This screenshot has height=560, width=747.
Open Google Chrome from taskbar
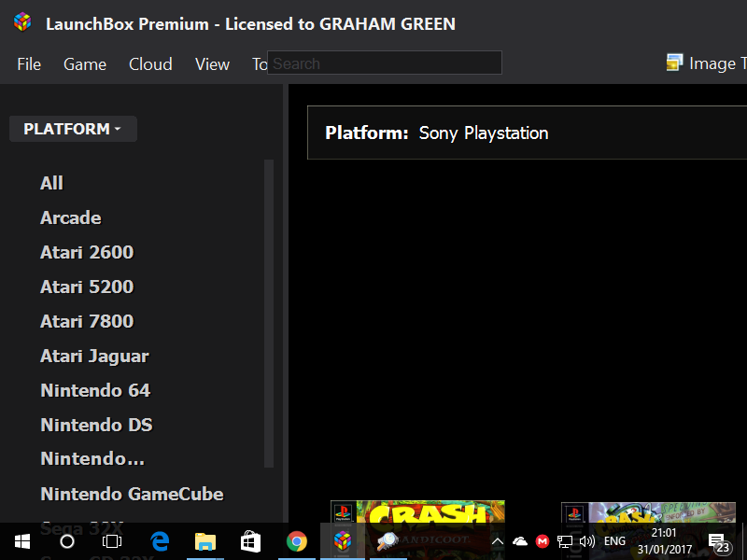click(296, 541)
